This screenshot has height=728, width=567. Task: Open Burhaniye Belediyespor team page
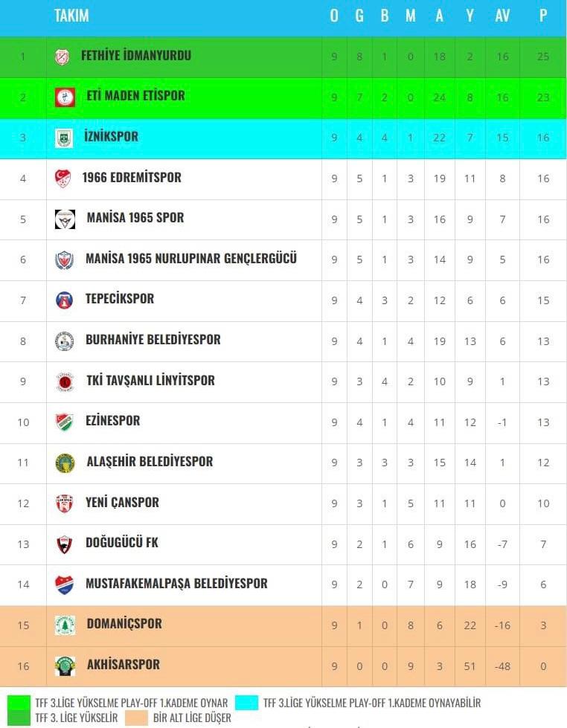153,340
